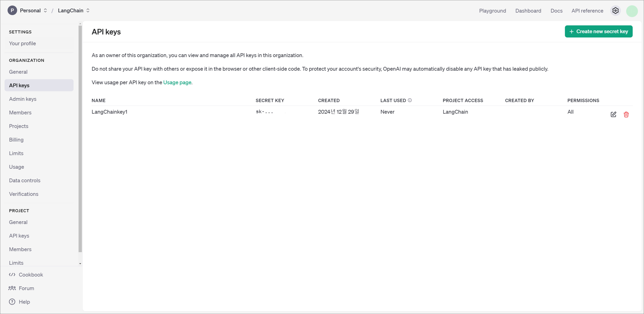Click the red trash delete key icon
Image resolution: width=644 pixels, height=314 pixels.
(626, 114)
